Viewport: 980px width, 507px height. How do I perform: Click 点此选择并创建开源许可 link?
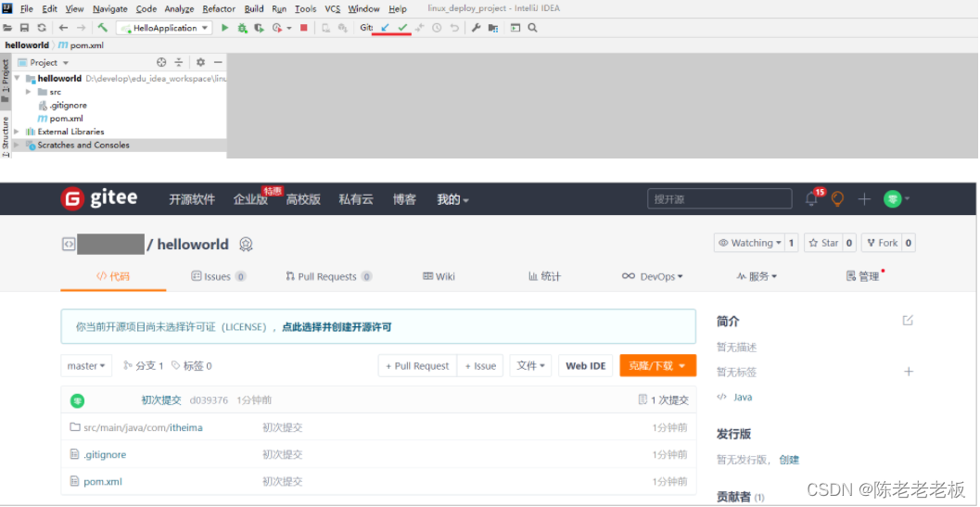(337, 327)
